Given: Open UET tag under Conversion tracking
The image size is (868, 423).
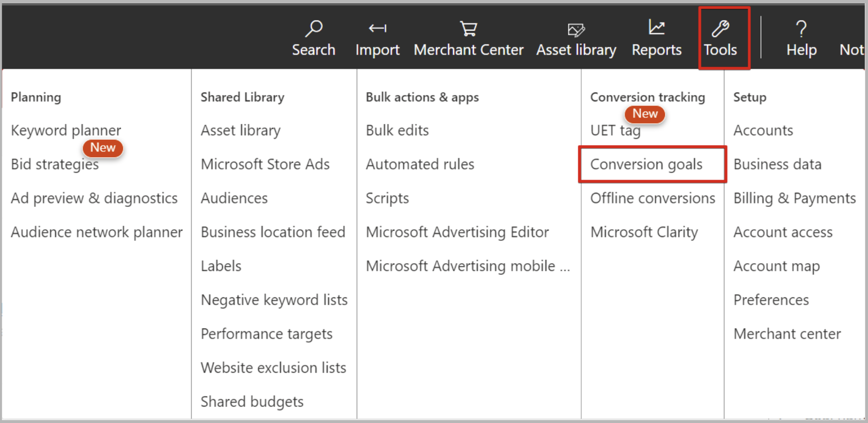Looking at the screenshot, I should click(616, 131).
